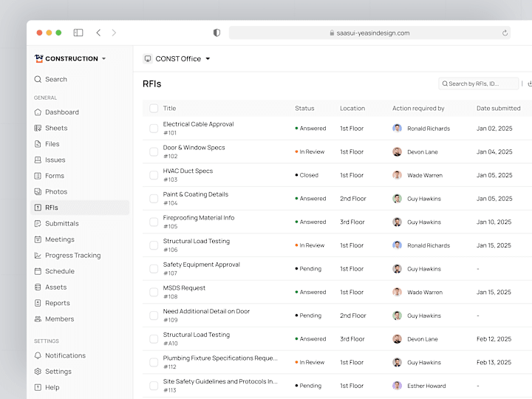Click 'Wade Warren' in the MSDS Request row

coord(425,292)
